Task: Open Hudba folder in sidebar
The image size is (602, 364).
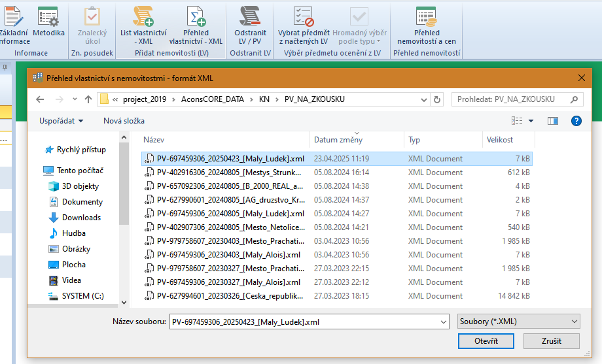Action: [x=67, y=233]
